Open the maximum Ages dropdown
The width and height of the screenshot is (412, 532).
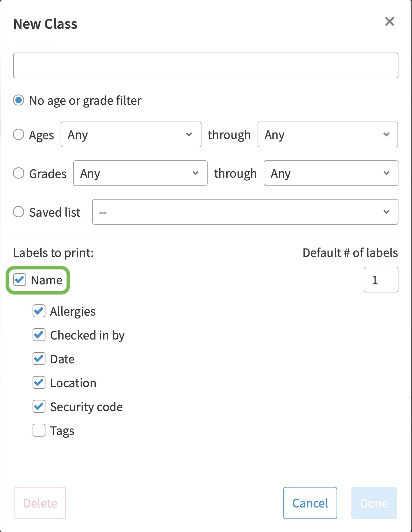click(x=328, y=134)
